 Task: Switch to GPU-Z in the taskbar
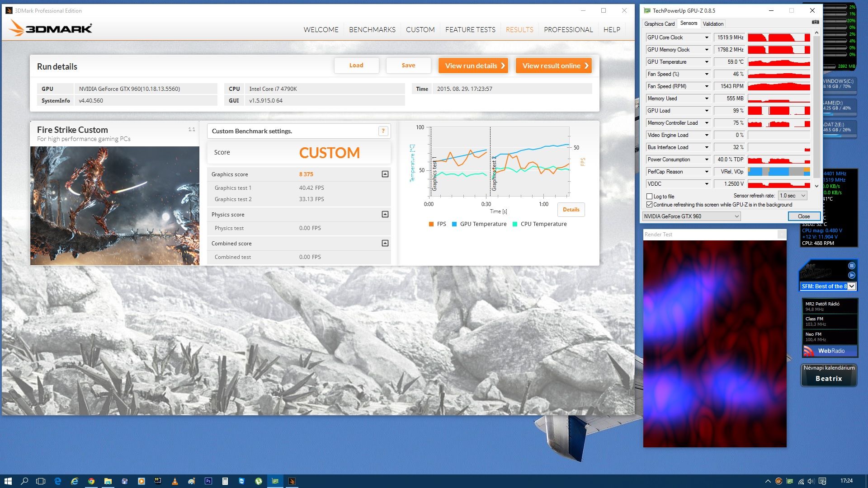click(x=275, y=481)
